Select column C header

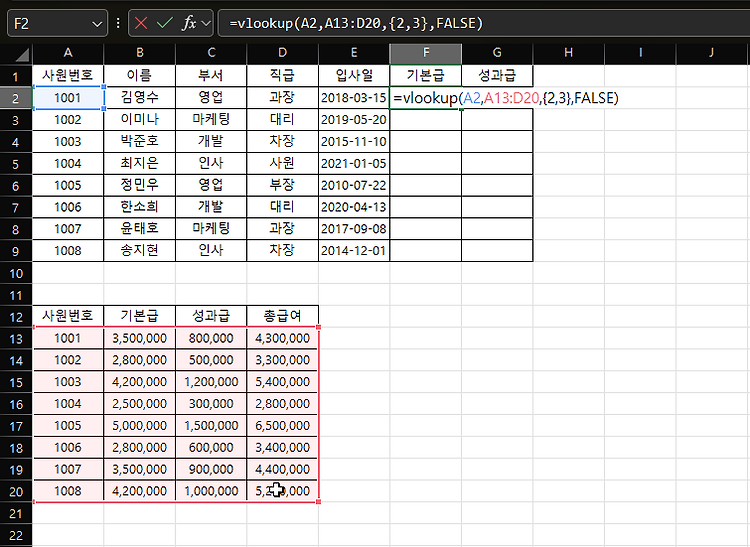211,53
